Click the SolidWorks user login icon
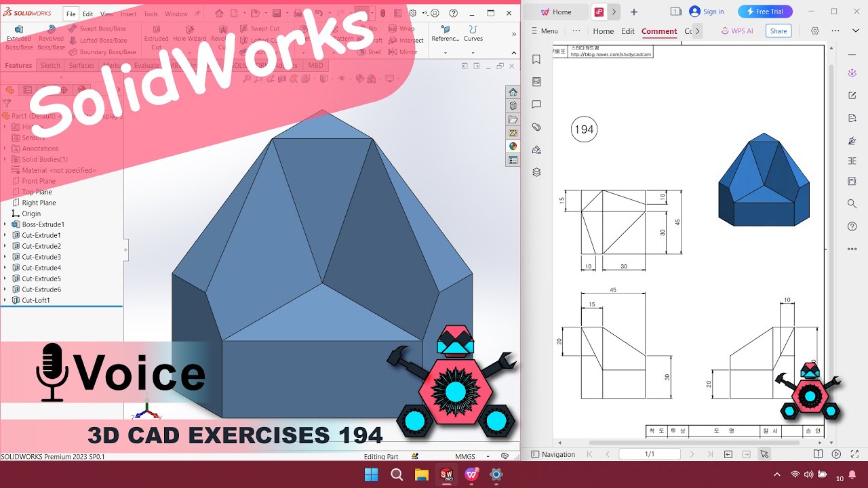The image size is (868, 488). [434, 14]
